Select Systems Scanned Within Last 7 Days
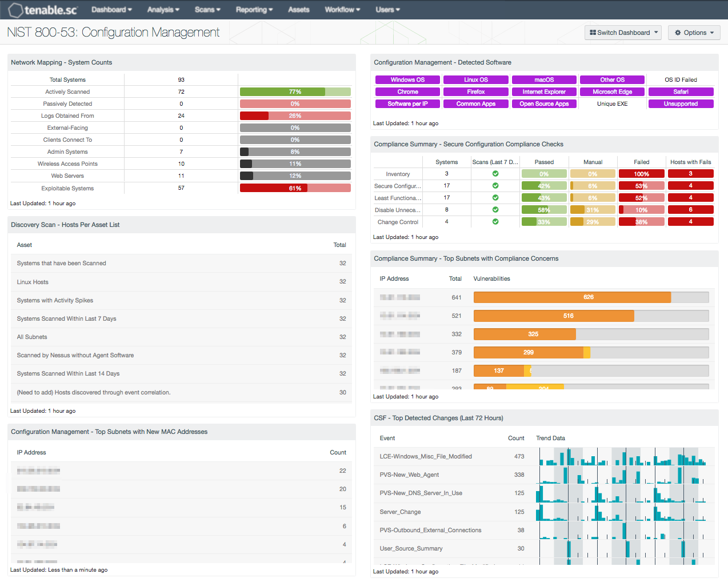728x586 pixels. click(181, 318)
